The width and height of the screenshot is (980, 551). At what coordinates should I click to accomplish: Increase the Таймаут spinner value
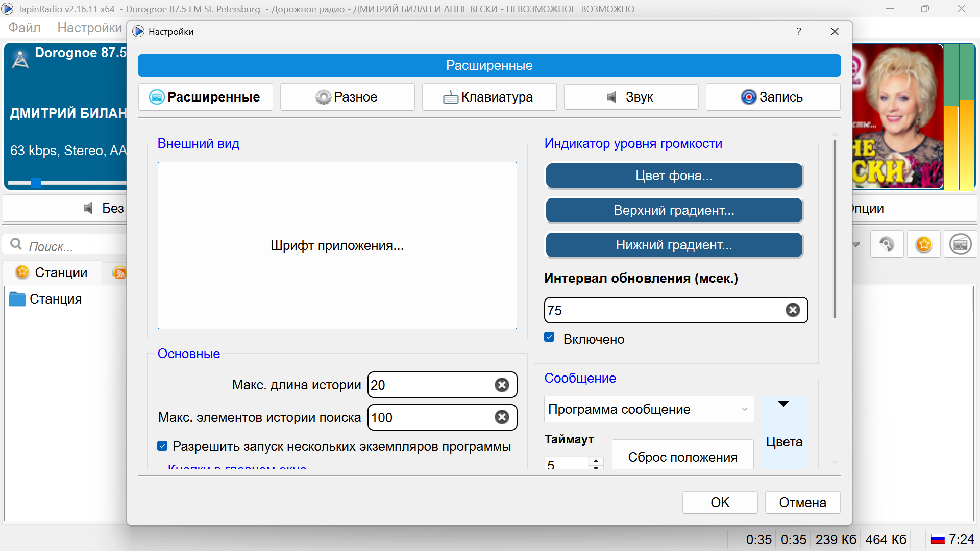(x=596, y=461)
